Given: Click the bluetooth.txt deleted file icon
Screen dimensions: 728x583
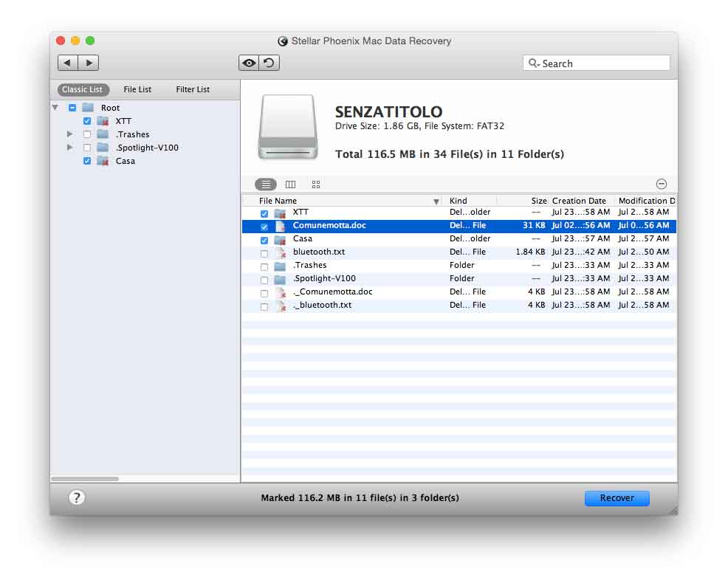Looking at the screenshot, I should 281,253.
